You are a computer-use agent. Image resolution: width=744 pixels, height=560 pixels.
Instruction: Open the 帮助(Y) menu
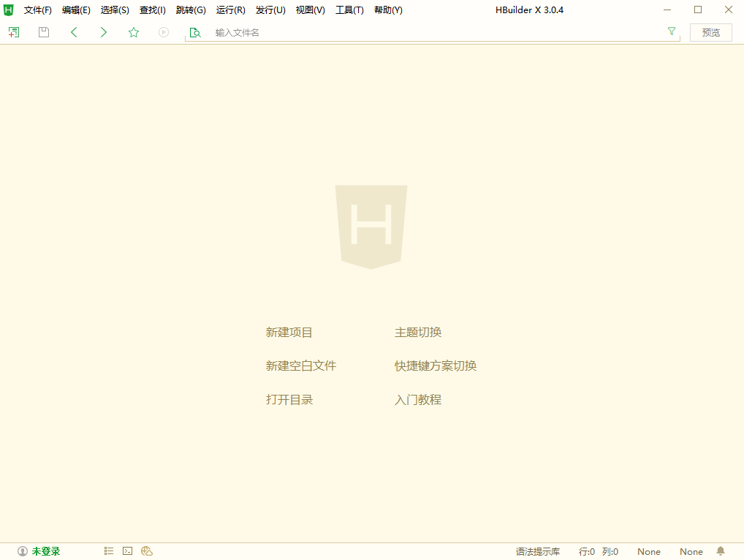pos(388,10)
